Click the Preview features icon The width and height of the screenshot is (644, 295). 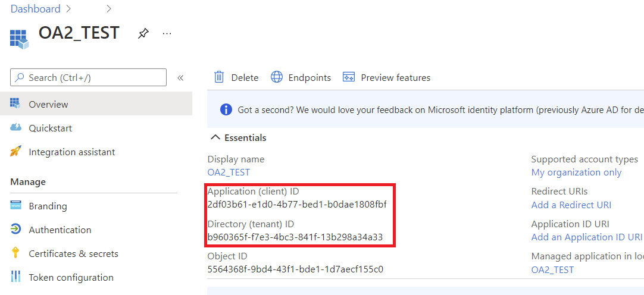coord(349,77)
